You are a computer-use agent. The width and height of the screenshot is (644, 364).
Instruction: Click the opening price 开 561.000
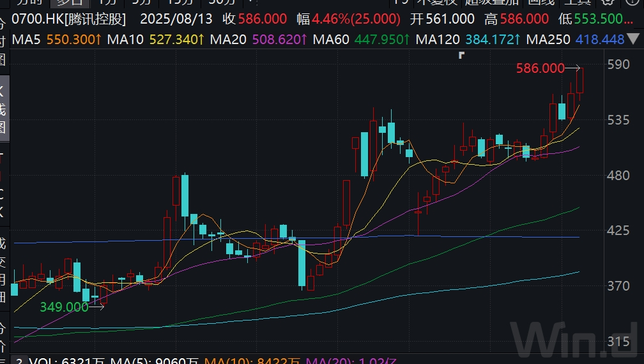point(442,19)
